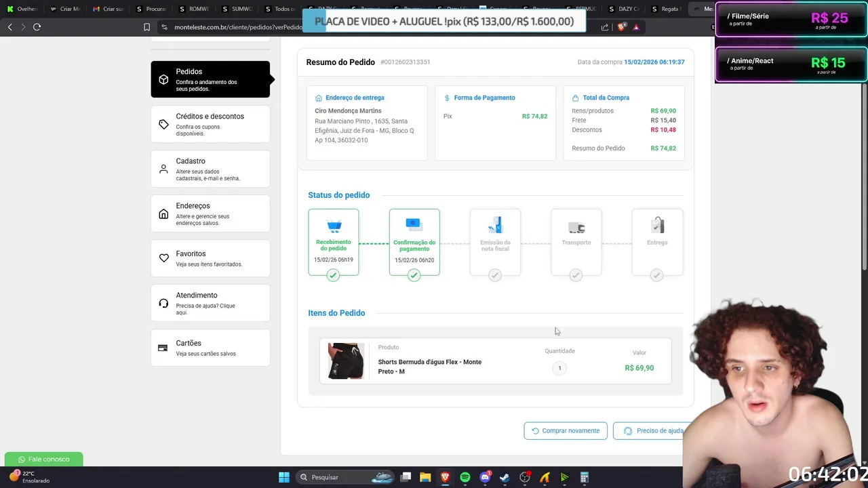Click the quantity value 1 circle
Screen dimensions: 868x488
[x=559, y=368]
